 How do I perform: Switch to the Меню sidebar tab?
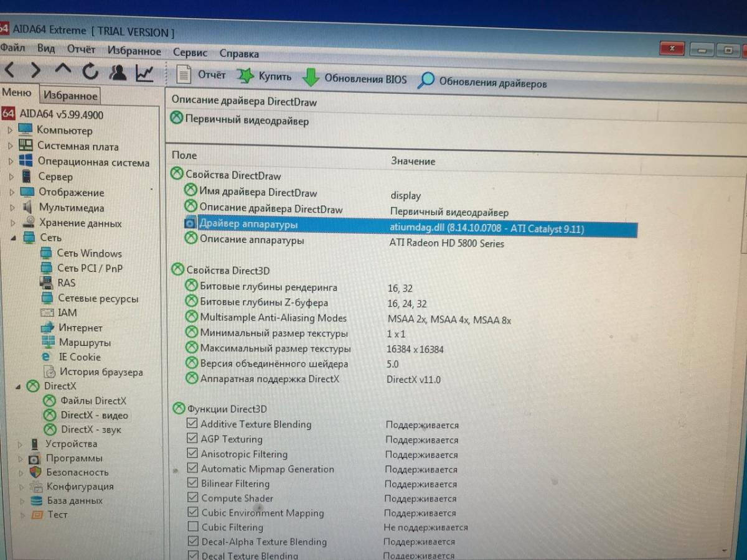[x=16, y=93]
